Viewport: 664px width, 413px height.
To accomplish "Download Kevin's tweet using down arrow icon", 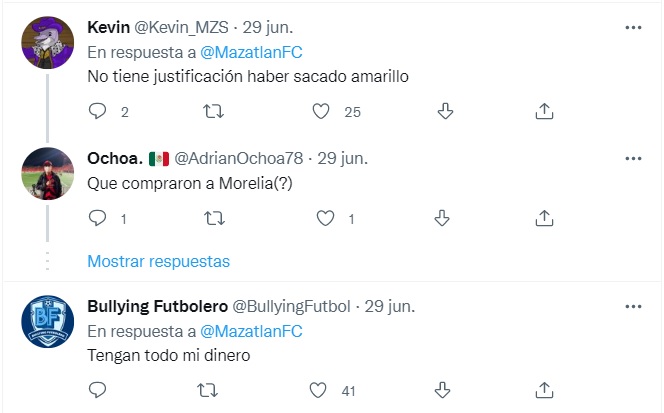I will [x=447, y=112].
